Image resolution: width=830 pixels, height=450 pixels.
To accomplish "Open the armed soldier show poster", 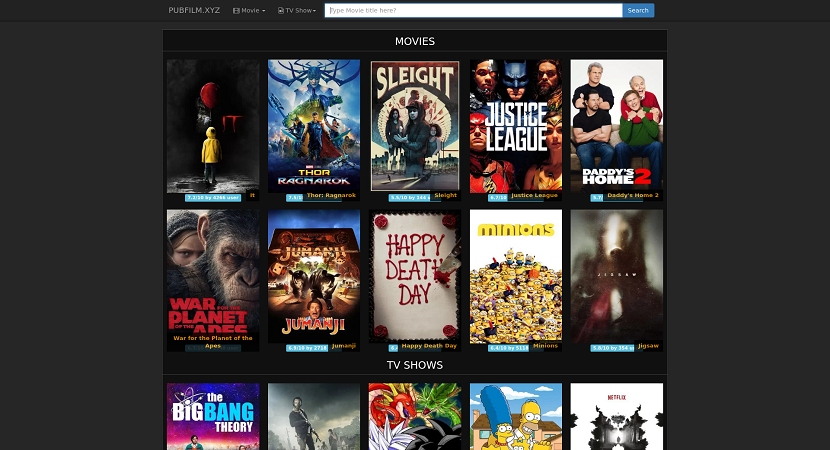I will (x=314, y=417).
